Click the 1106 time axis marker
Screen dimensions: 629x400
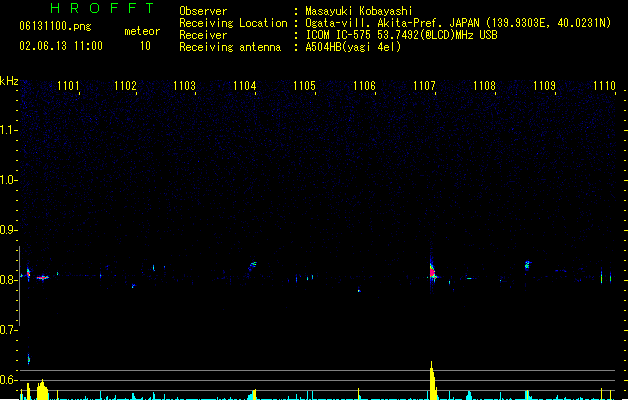[x=364, y=86]
